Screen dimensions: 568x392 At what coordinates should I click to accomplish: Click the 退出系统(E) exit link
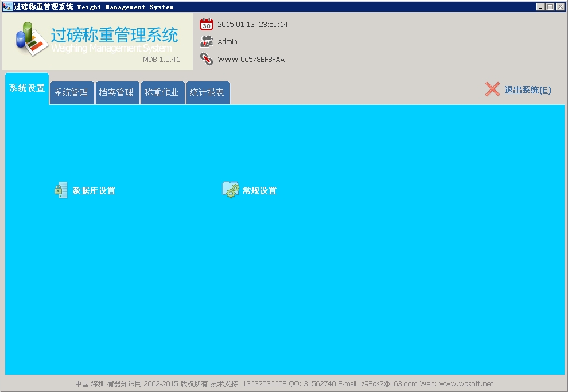point(527,90)
